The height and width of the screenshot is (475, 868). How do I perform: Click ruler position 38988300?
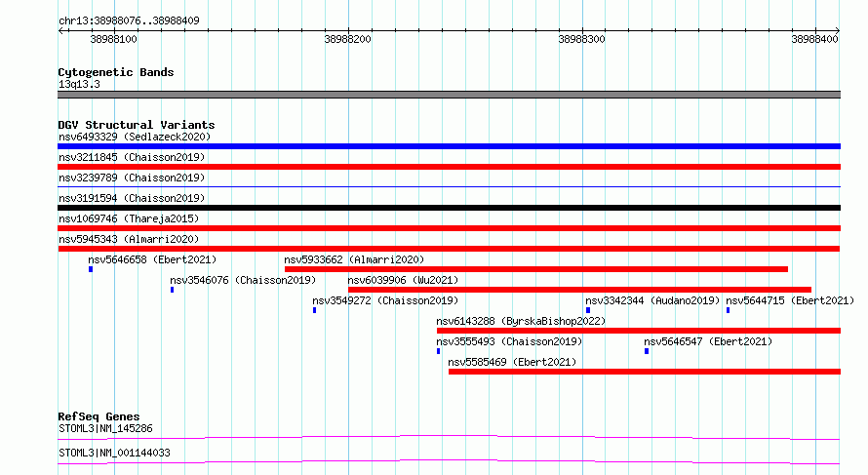pyautogui.click(x=582, y=39)
